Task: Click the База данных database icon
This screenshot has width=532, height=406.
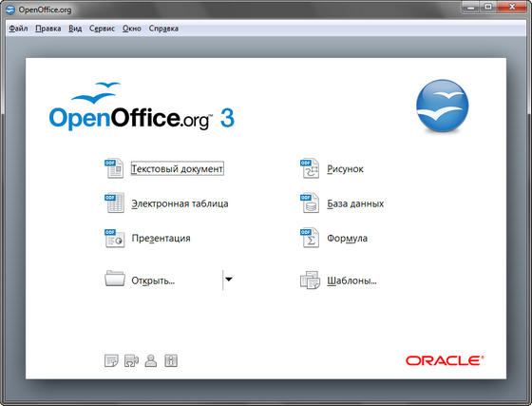Action: coord(310,203)
